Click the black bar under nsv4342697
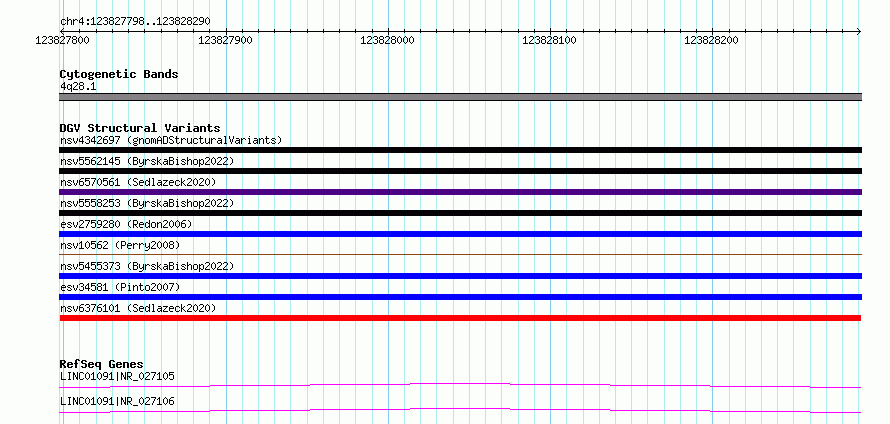This screenshot has width=890, height=424. pyautogui.click(x=460, y=150)
